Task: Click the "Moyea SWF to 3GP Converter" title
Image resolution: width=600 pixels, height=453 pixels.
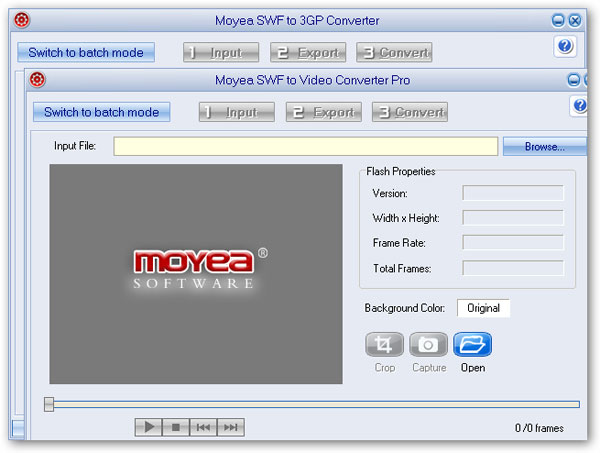Action: pos(297,20)
